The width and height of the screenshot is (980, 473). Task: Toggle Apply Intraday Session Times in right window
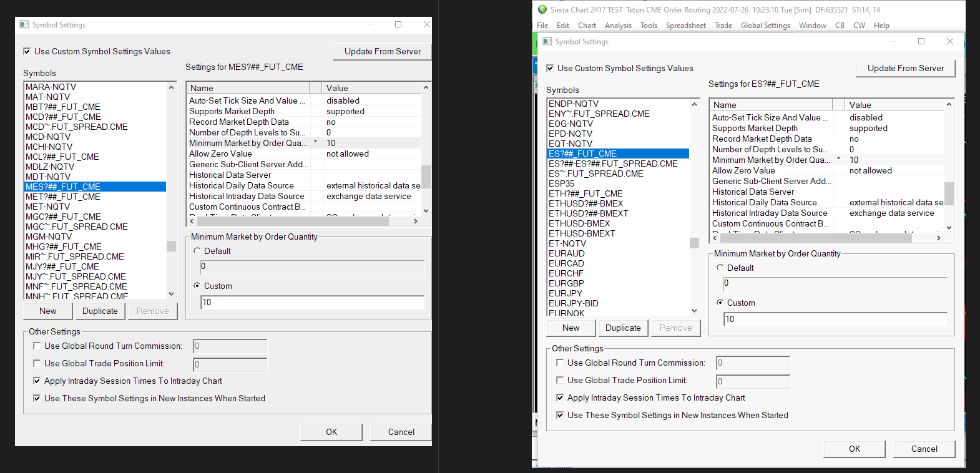coord(560,397)
